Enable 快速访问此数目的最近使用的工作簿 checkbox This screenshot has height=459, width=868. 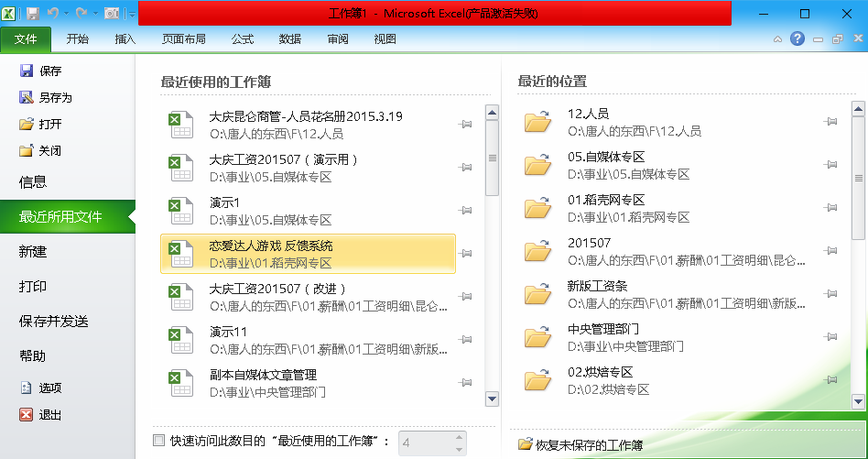(x=159, y=441)
